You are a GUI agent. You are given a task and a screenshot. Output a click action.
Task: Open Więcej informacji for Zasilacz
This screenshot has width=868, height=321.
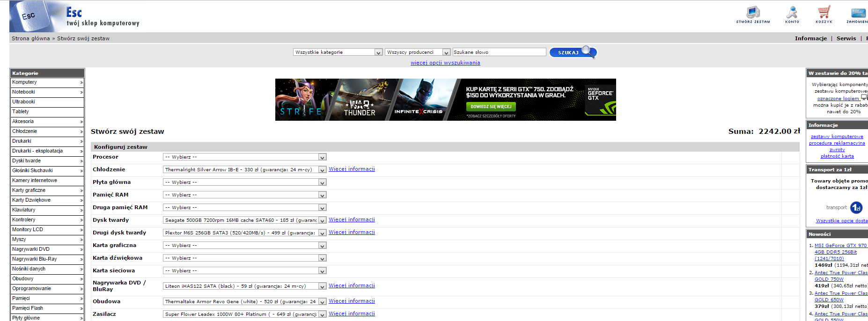(352, 314)
